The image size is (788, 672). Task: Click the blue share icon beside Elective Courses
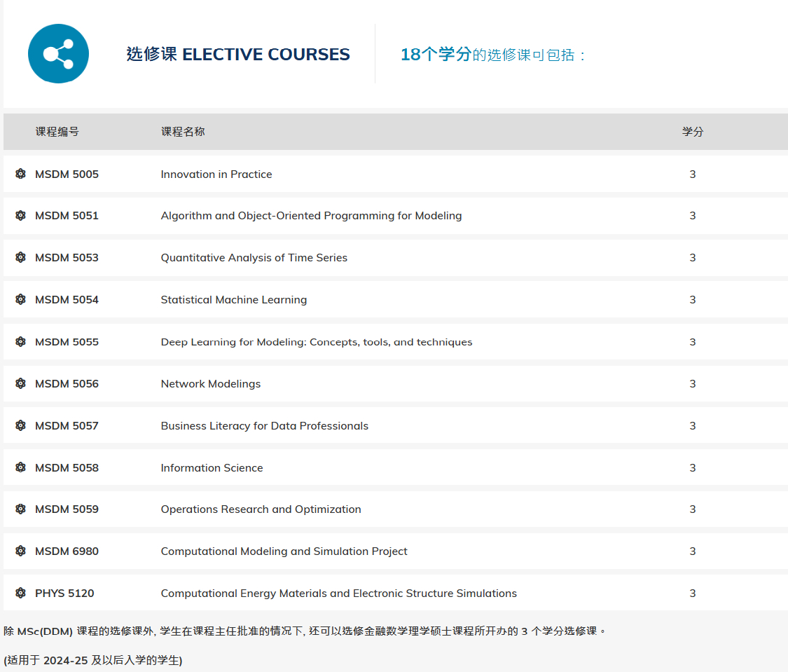pos(58,54)
